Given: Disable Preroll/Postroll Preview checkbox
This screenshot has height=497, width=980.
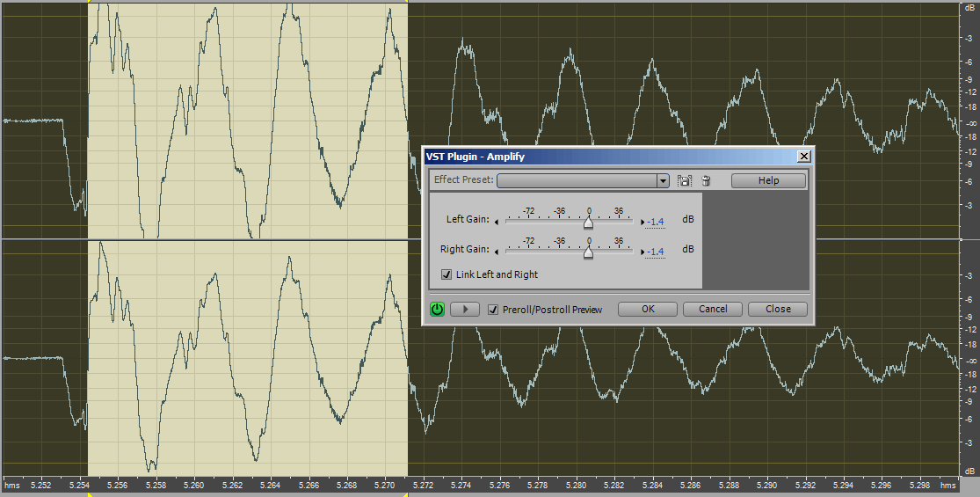Looking at the screenshot, I should 493,310.
